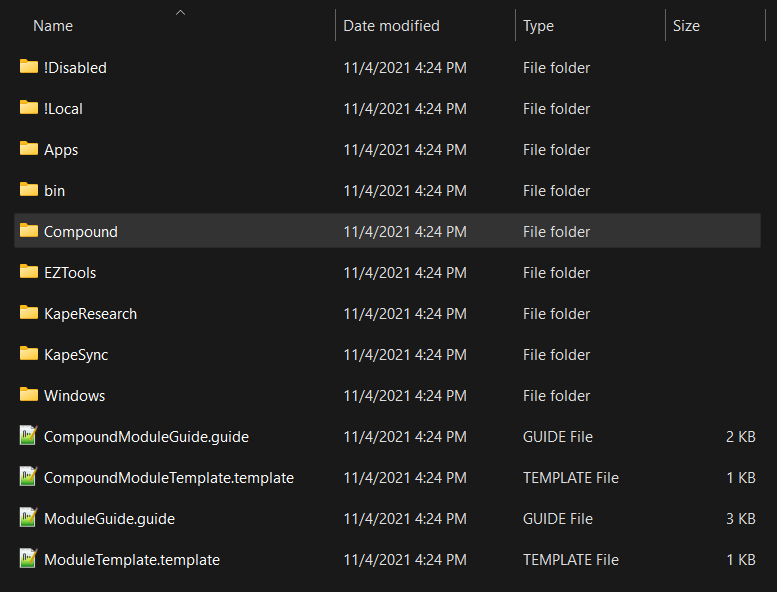Viewport: 777px width, 592px height.
Task: Select the ModuleTemplate.template file icon
Action: [28, 559]
